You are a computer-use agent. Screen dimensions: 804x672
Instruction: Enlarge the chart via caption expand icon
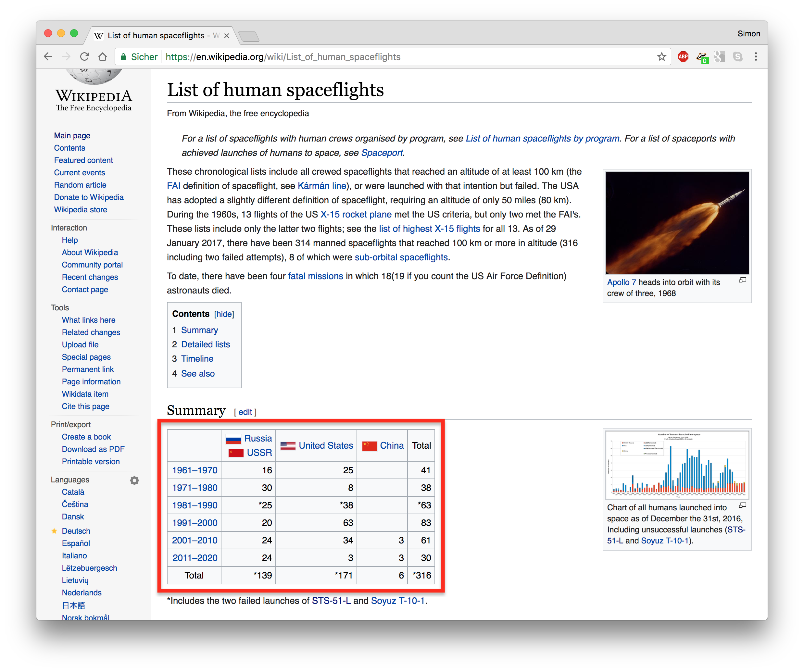(x=742, y=505)
